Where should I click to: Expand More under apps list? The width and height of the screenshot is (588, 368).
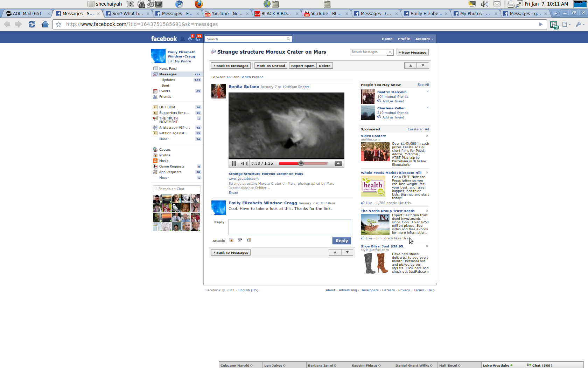(x=164, y=178)
